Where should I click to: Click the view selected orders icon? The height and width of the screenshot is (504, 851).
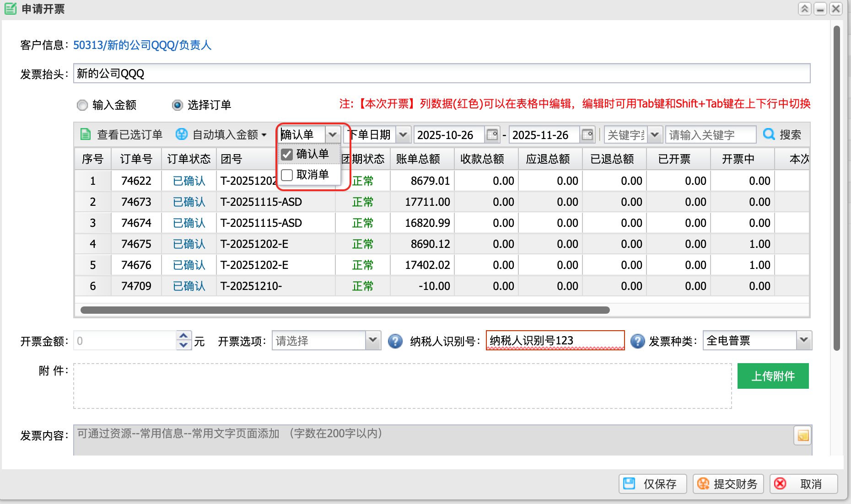(86, 134)
